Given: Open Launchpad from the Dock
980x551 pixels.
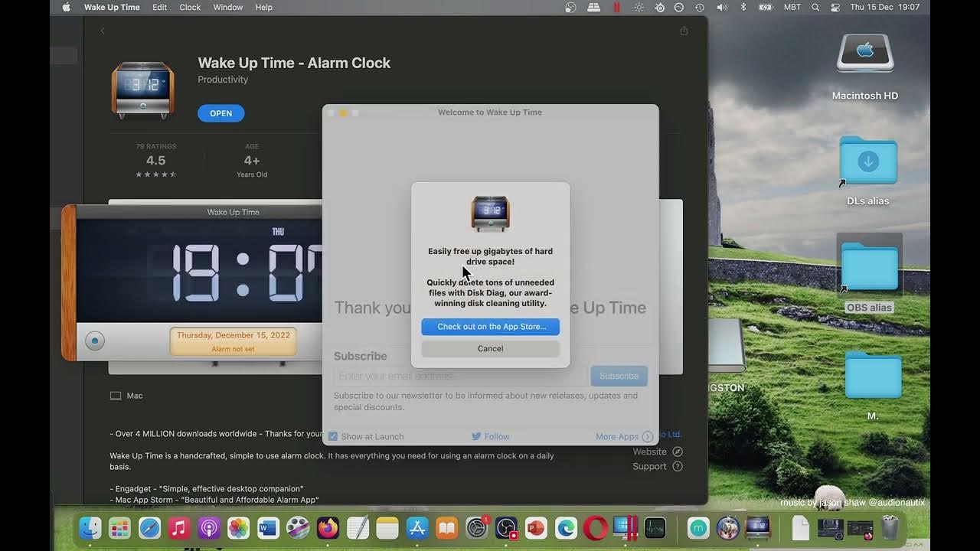Looking at the screenshot, I should click(119, 528).
